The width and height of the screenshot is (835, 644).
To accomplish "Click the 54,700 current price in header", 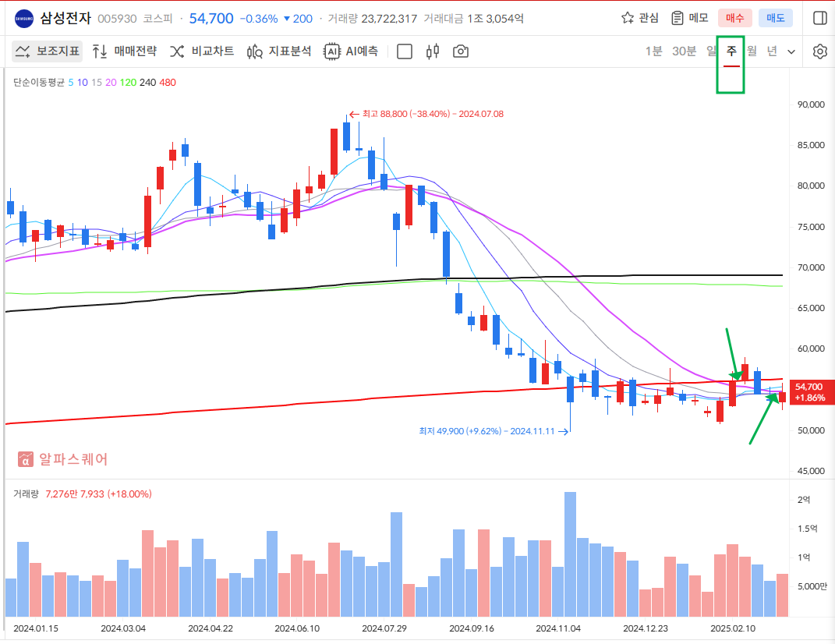I will click(211, 18).
